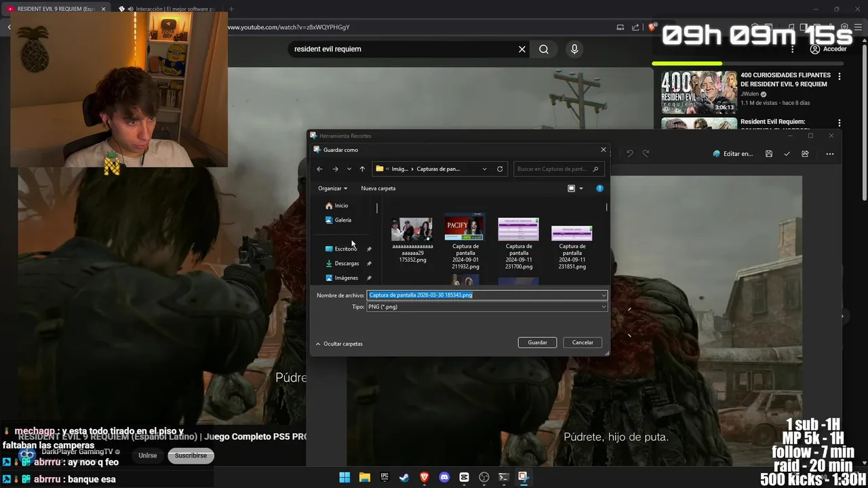Image resolution: width=868 pixels, height=488 pixels.
Task: Create a Nueva carpeta
Action: [x=378, y=188]
